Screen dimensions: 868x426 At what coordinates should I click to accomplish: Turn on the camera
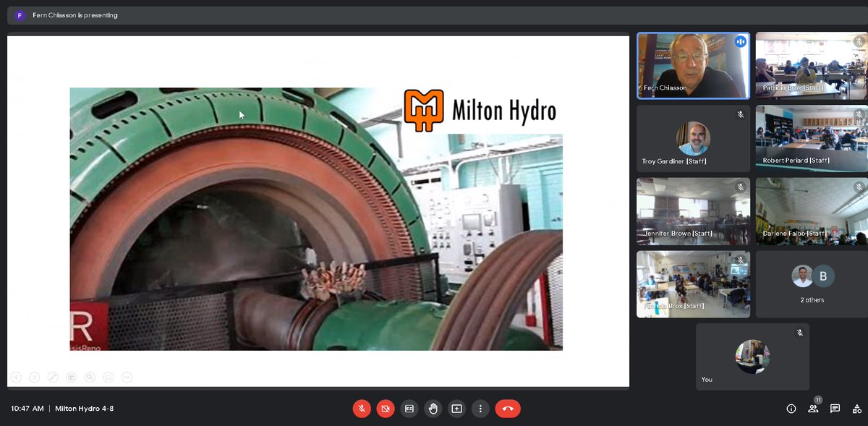tap(386, 409)
